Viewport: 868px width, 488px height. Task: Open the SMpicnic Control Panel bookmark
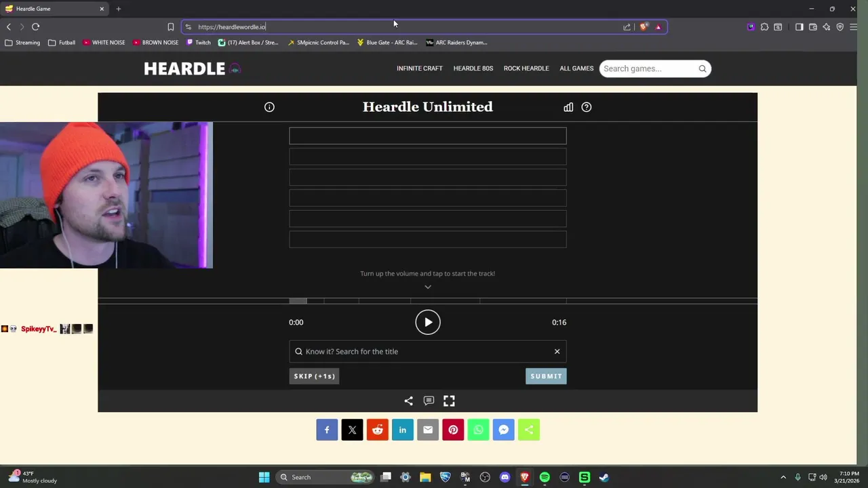click(319, 43)
